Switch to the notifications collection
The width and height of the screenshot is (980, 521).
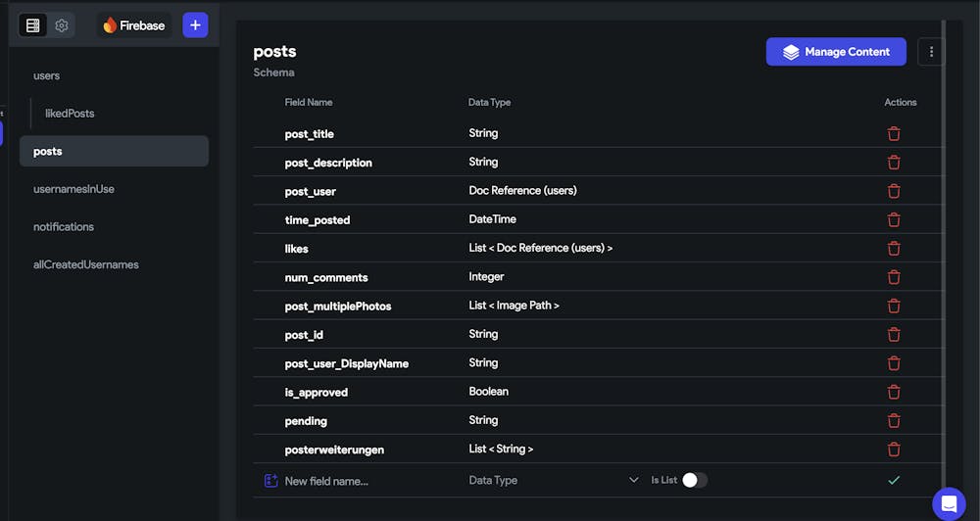pos(64,227)
